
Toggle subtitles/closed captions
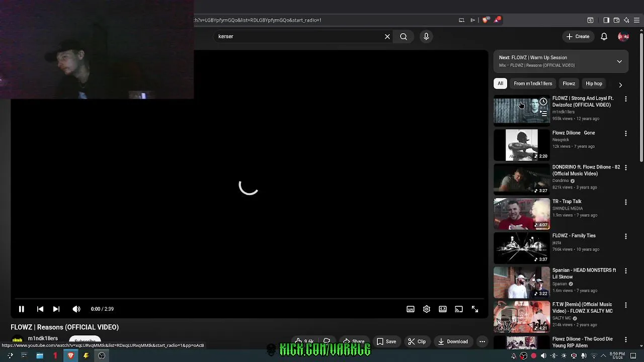pyautogui.click(x=411, y=309)
